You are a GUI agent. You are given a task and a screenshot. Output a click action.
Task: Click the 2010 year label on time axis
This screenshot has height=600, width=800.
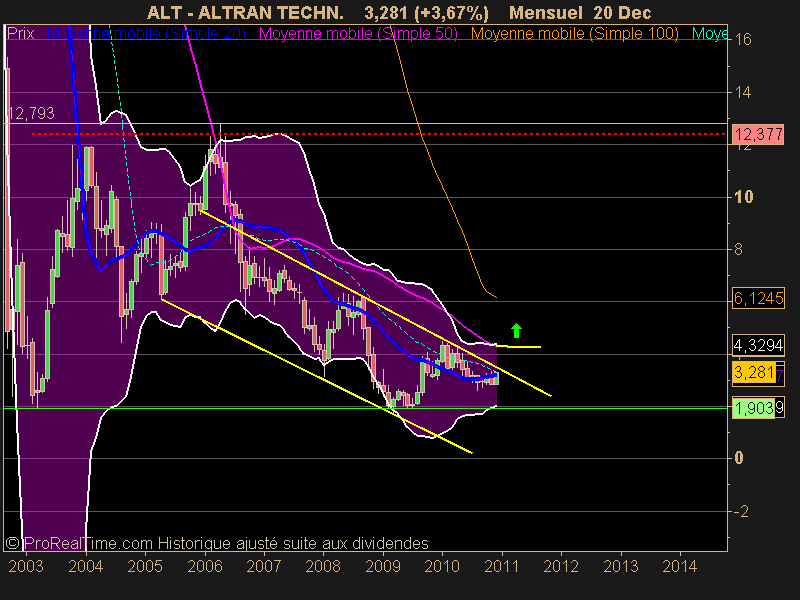pyautogui.click(x=442, y=566)
